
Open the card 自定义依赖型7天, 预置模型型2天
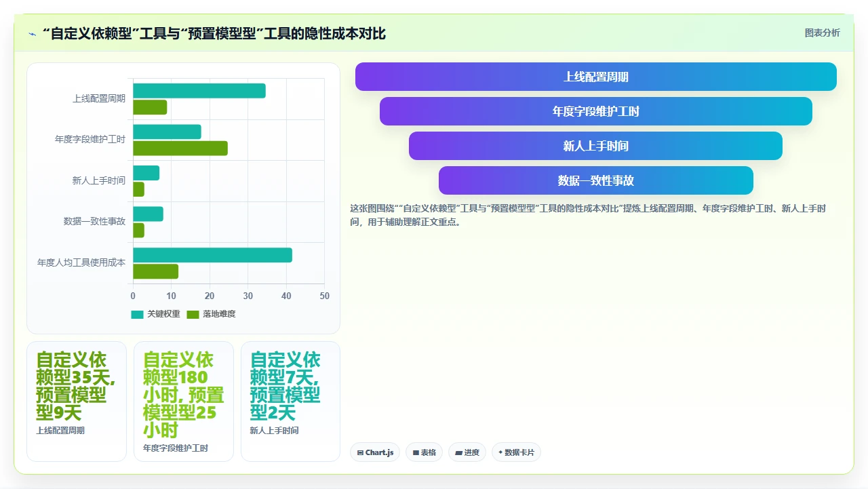pos(290,401)
